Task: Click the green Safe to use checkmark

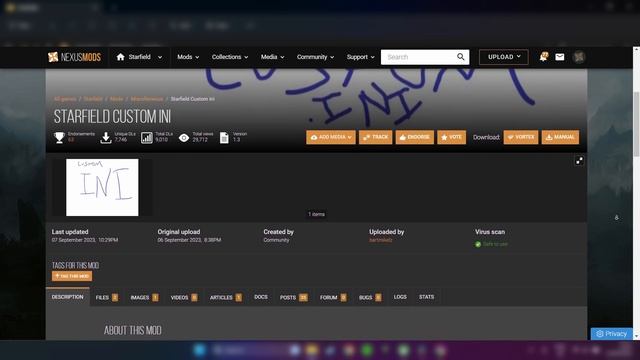Action: pyautogui.click(x=478, y=244)
